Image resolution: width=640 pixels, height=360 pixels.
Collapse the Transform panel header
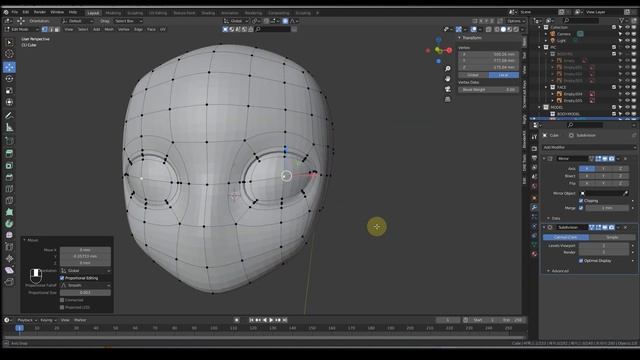[471, 38]
